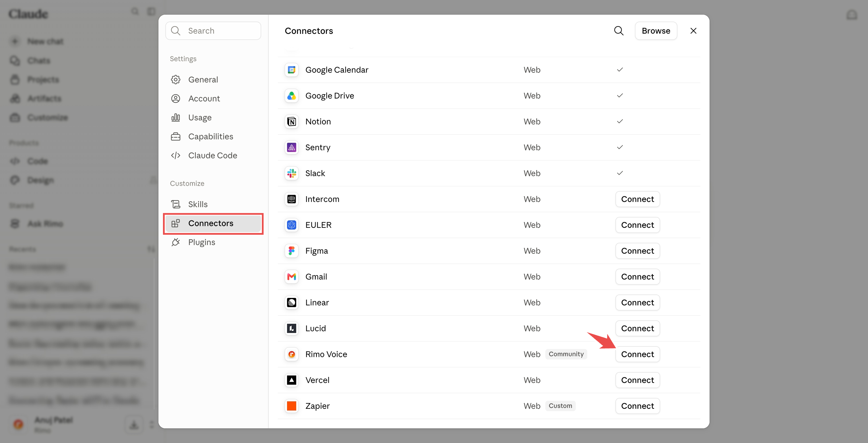Click the Google Drive connector icon
The image size is (868, 443).
click(x=291, y=96)
